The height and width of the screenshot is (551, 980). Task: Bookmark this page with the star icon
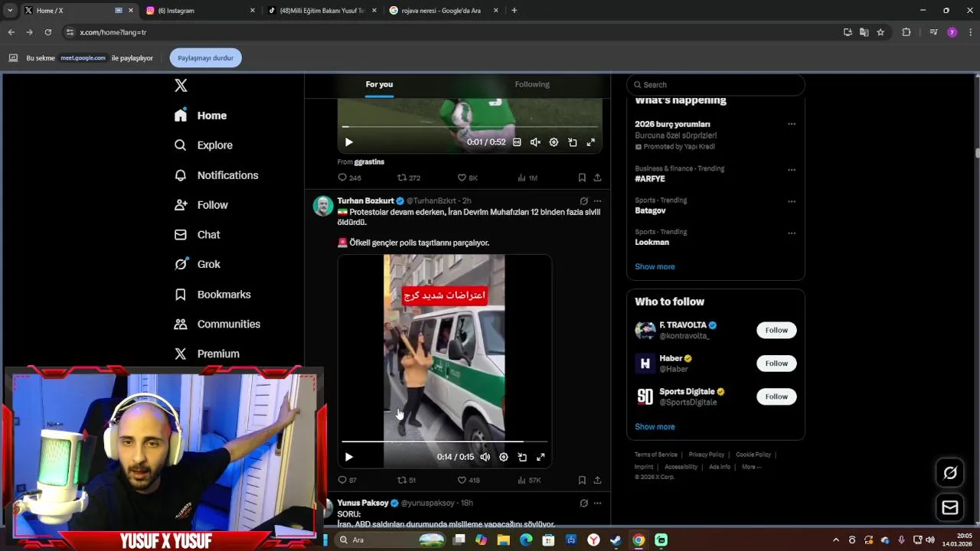coord(880,32)
